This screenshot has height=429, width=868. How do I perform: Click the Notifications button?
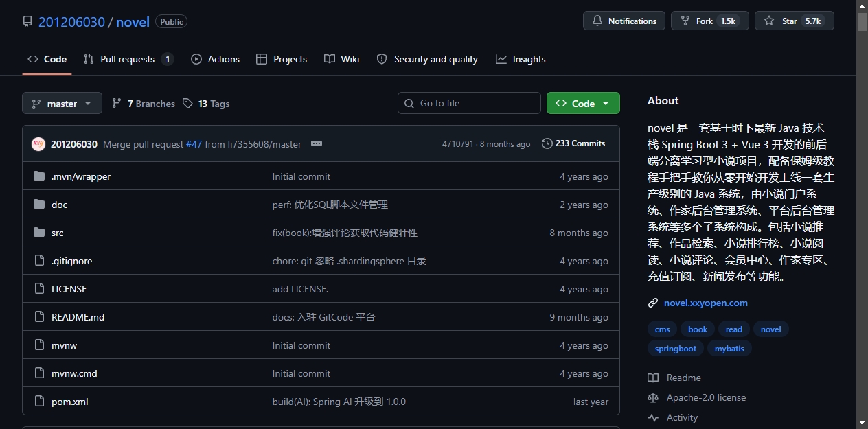[624, 21]
